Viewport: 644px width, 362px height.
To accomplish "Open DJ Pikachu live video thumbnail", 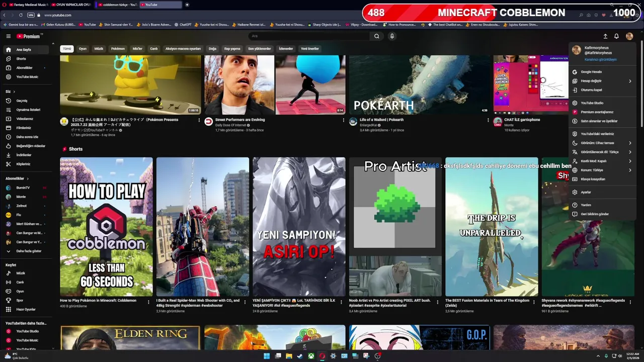I will (x=130, y=84).
